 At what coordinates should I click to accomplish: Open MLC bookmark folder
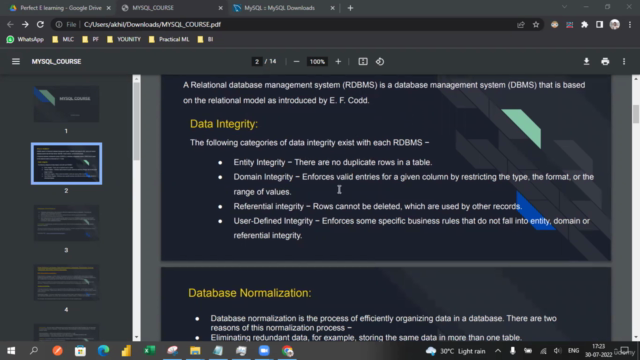coord(63,39)
